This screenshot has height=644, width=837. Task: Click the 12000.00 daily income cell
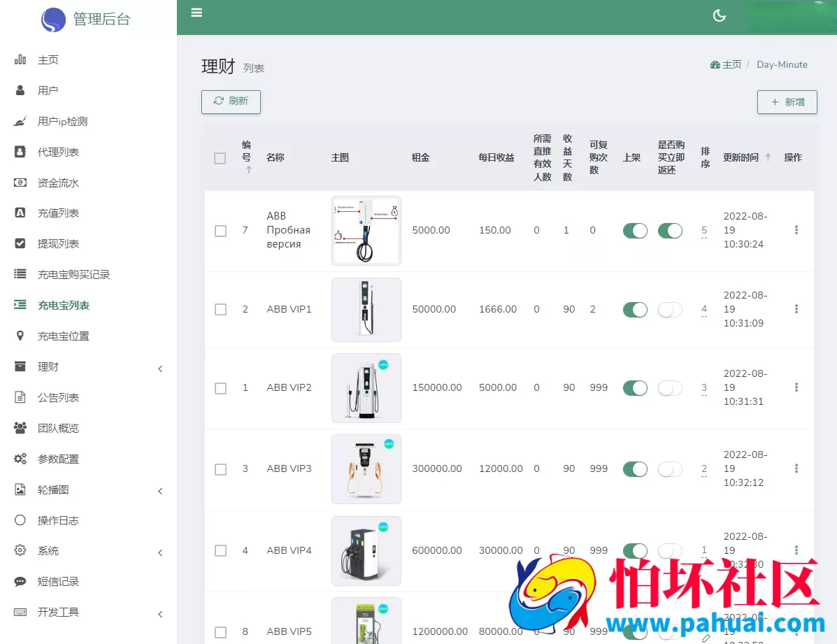pyautogui.click(x=501, y=468)
